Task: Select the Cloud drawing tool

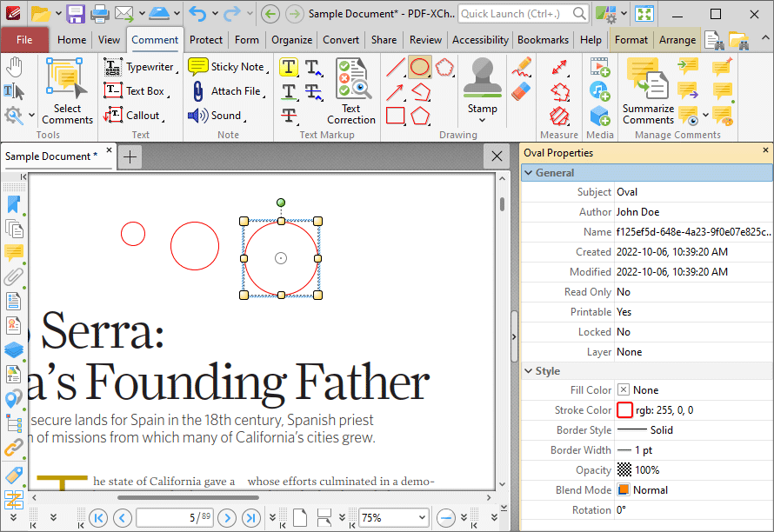Action: [444, 67]
